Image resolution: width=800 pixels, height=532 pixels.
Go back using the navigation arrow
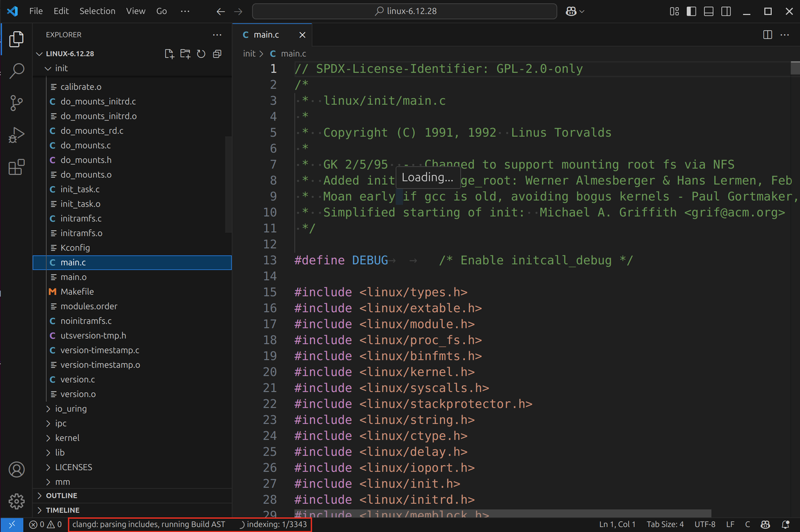point(220,11)
